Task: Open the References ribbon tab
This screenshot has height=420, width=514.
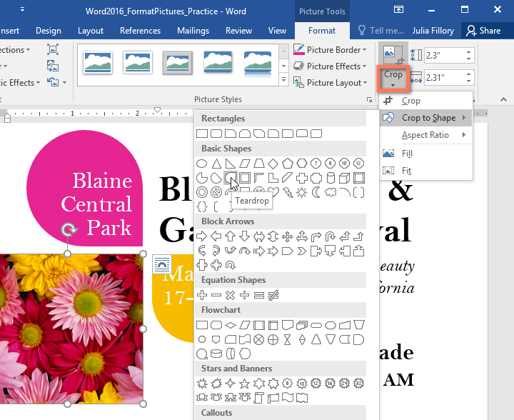Action: [140, 31]
